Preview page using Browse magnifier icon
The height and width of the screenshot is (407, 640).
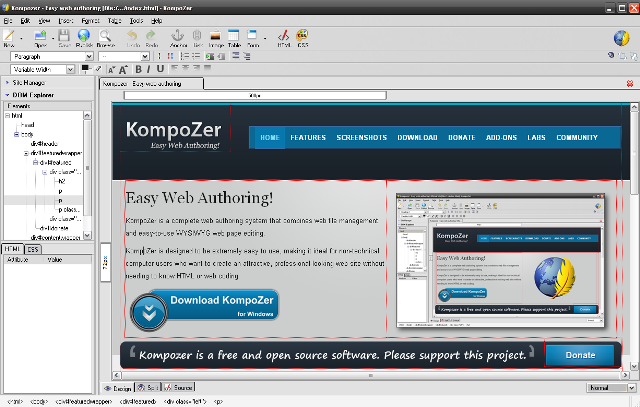[x=105, y=38]
